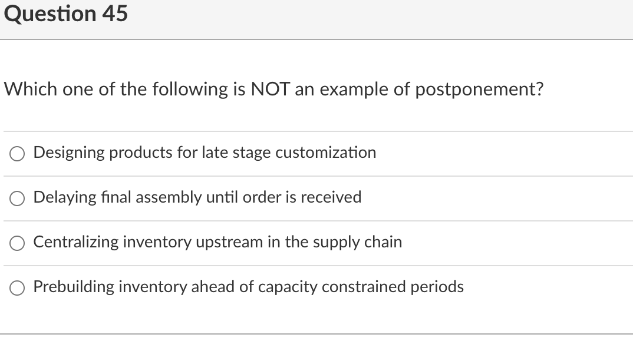633x364 pixels.
Task: Click the 'Question 45' header text
Action: coord(66,14)
